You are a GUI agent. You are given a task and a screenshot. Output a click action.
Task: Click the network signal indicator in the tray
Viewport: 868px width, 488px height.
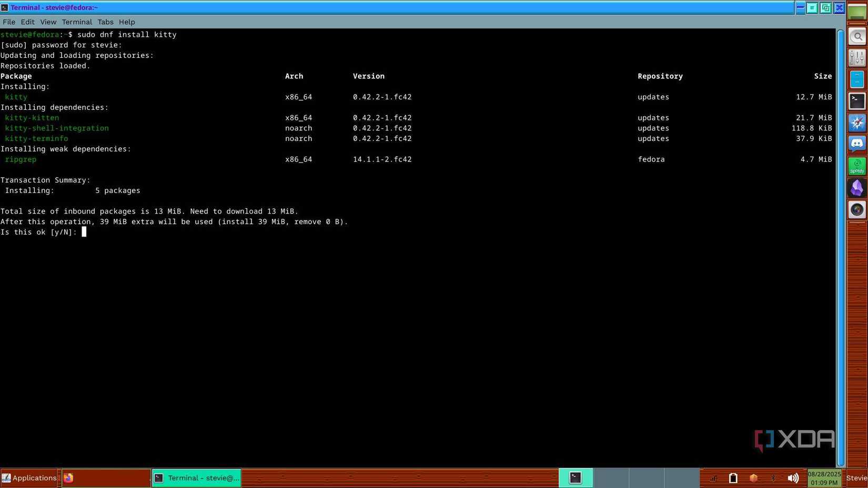(713, 477)
